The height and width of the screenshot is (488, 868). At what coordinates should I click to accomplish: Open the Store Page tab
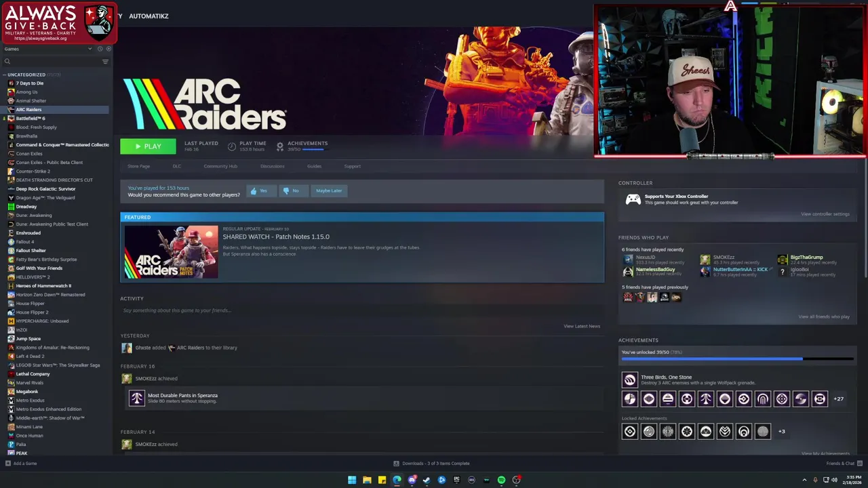[x=138, y=166]
